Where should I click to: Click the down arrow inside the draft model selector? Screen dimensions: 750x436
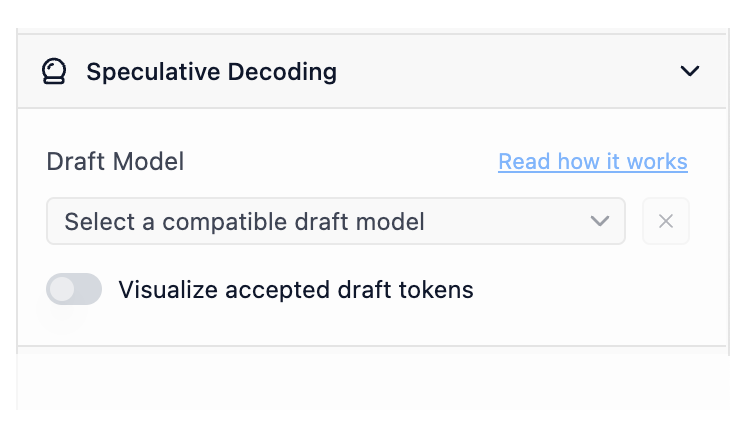click(600, 221)
